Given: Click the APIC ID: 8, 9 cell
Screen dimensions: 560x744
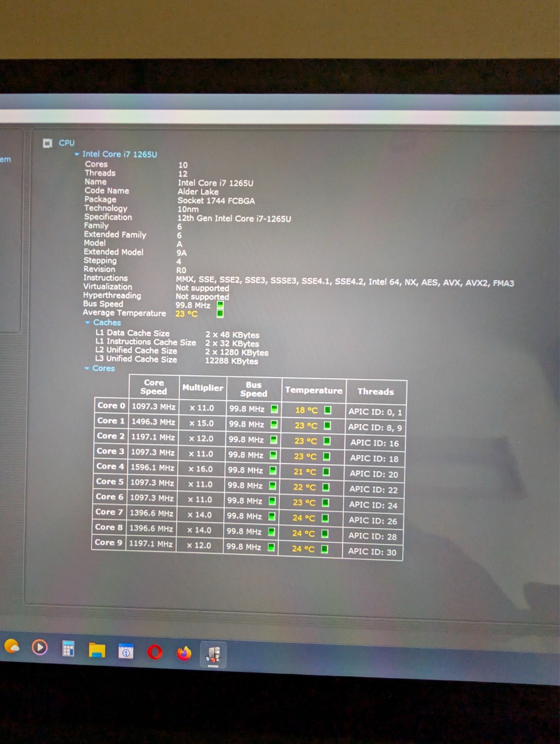Looking at the screenshot, I should [x=375, y=427].
